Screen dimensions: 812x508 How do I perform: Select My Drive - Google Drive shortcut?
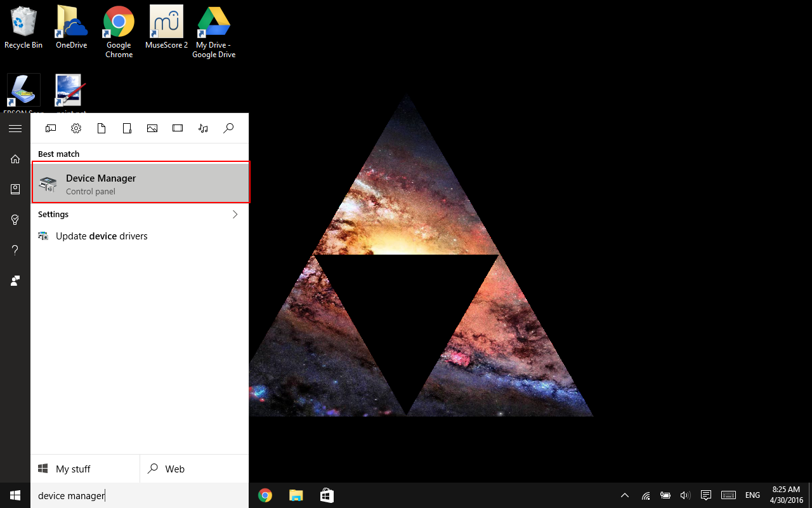click(214, 32)
